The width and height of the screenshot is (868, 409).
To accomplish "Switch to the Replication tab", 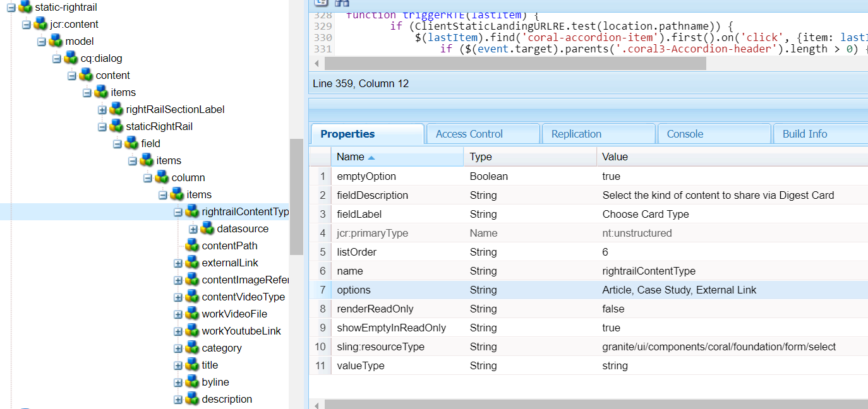I will click(x=576, y=133).
